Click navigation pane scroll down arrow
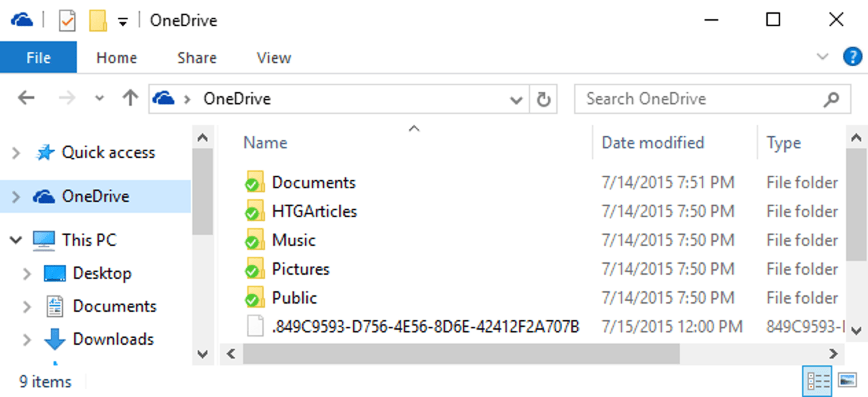This screenshot has width=868, height=397. (202, 354)
